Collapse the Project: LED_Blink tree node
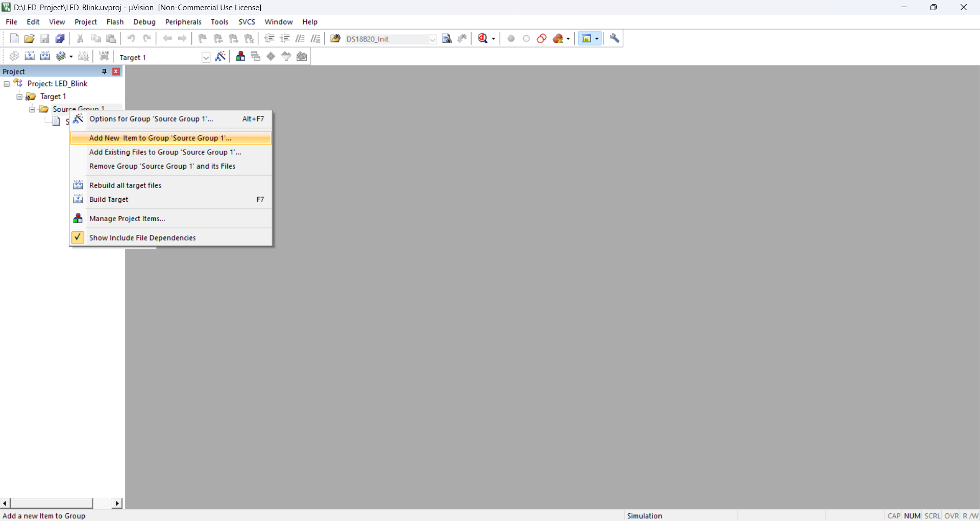Viewport: 980px width, 521px height. (7, 84)
